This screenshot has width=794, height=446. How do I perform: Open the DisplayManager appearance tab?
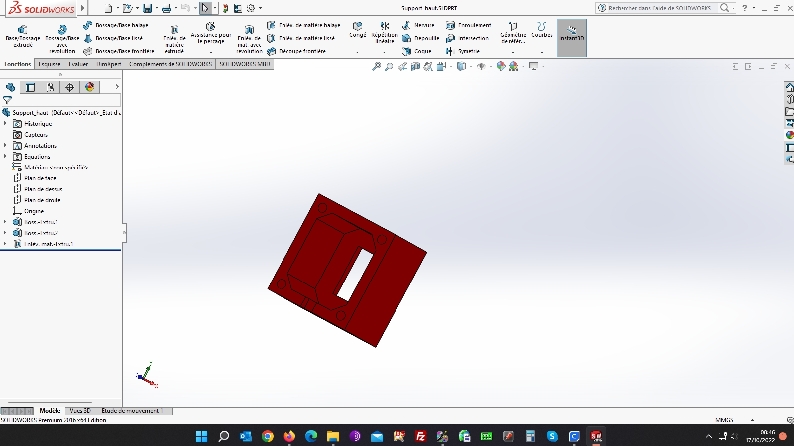89,87
